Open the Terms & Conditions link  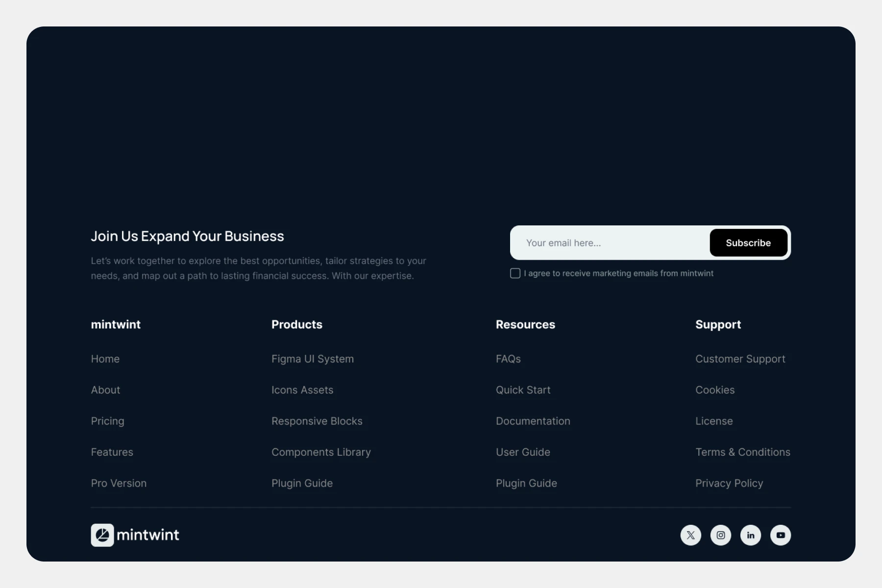742,452
